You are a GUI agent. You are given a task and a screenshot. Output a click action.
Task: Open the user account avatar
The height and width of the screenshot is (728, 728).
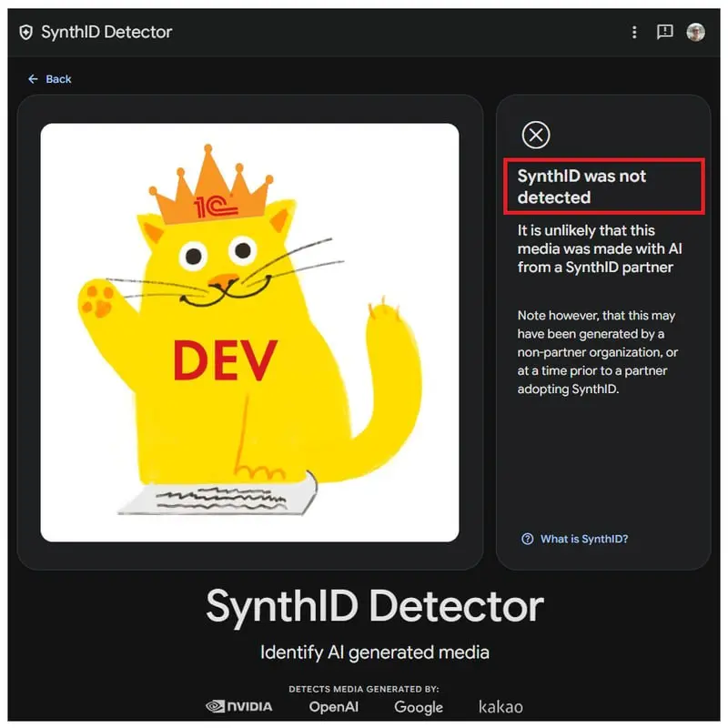click(695, 32)
